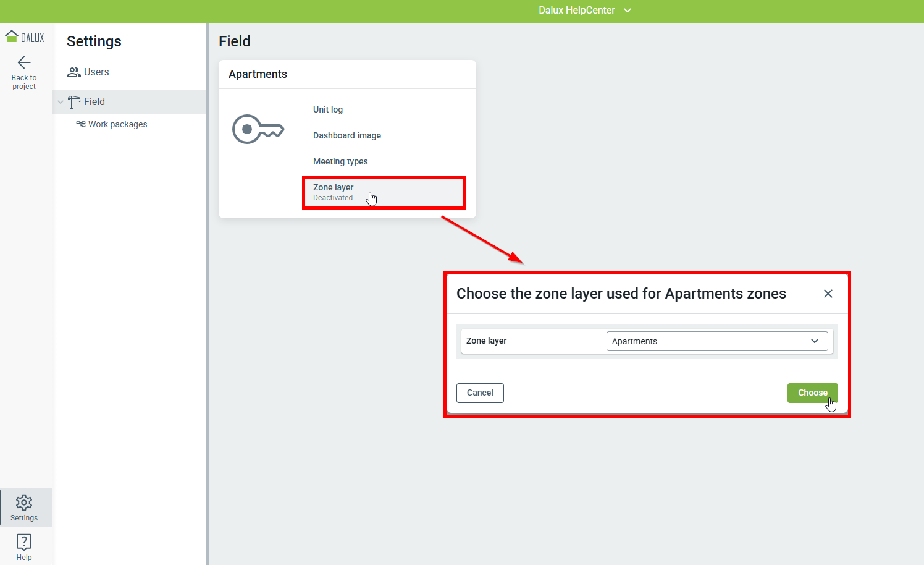Open the Unit log setting
924x565 pixels.
coord(328,109)
